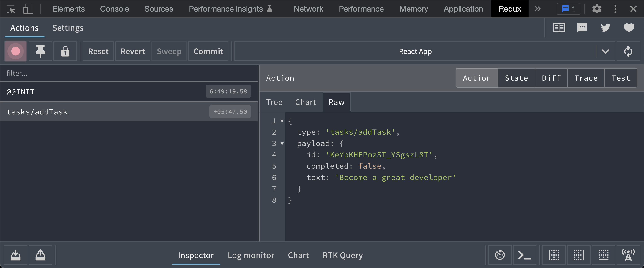Click the import state download icon

[x=15, y=255]
